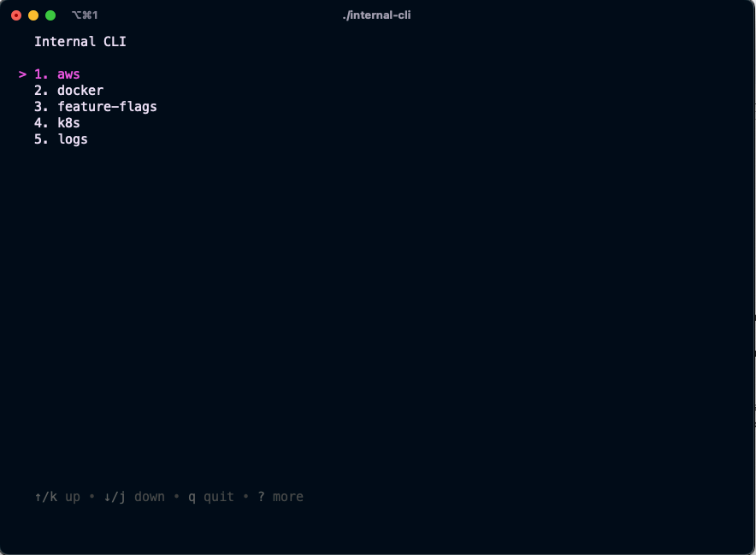Choose the '2. docker' menu entry
Screen dimensions: 756x555
(x=68, y=91)
